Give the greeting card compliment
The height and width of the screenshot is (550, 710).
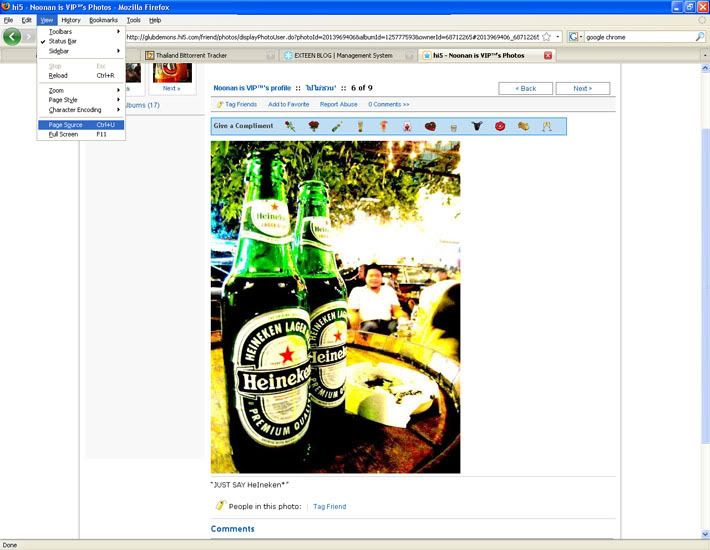click(407, 126)
